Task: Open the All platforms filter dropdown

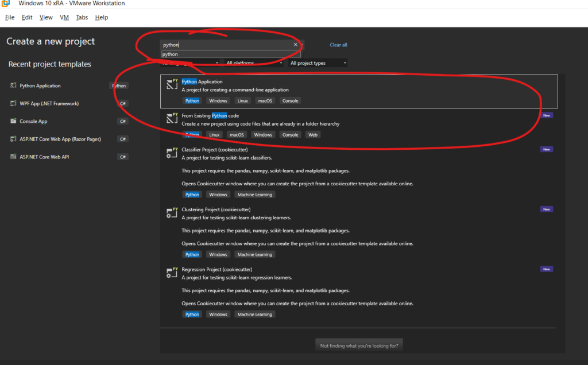Action: [254, 63]
